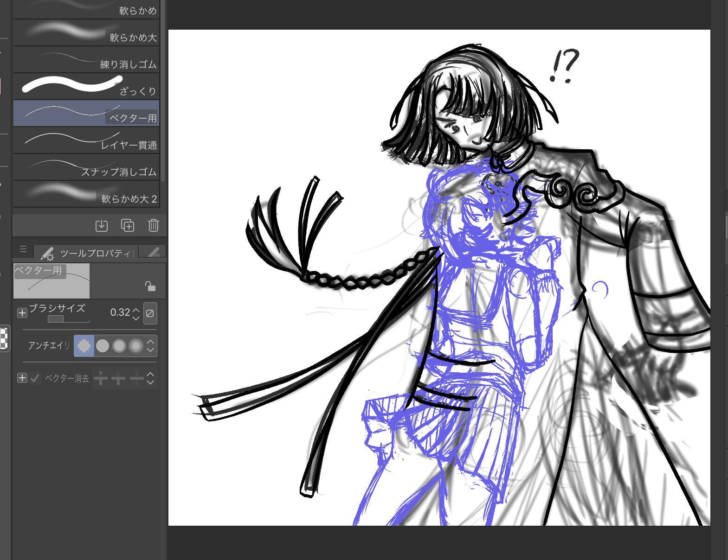This screenshot has height=560, width=728.
Task: Select the transparent checkered color swatch
Action: 4,338
